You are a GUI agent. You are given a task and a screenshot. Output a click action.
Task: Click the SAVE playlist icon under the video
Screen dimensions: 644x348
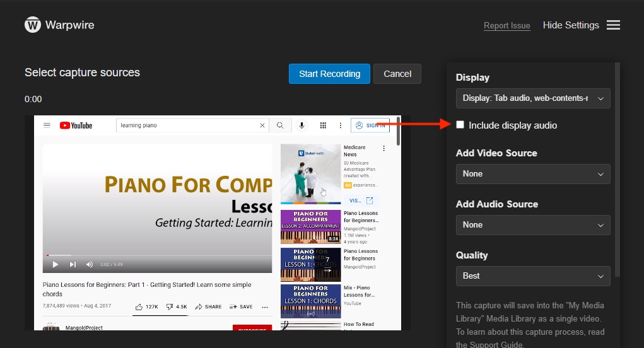(x=233, y=306)
